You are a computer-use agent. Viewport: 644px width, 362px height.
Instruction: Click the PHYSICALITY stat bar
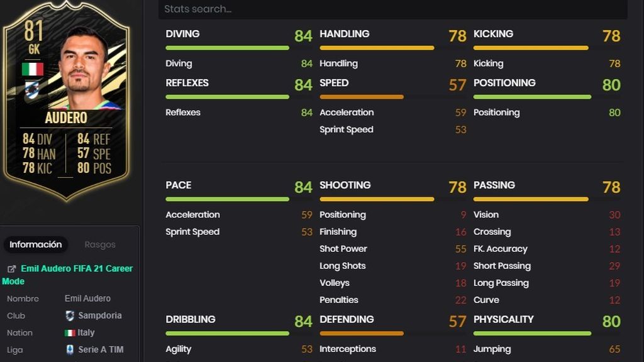532,334
